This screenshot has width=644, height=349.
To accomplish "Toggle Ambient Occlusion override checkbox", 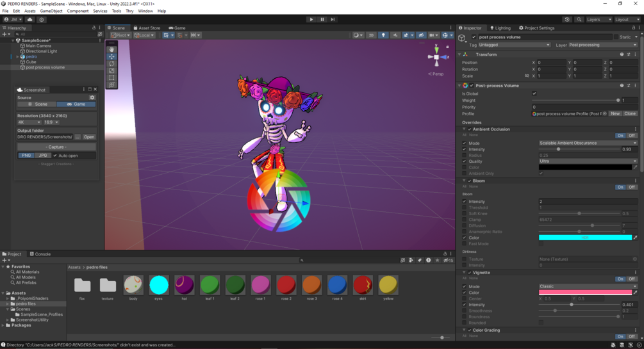I will (x=470, y=129).
